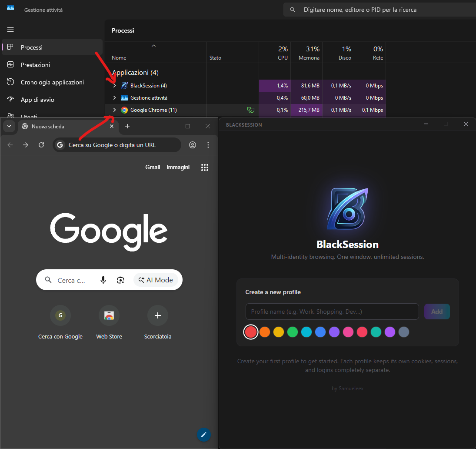
Task: Click the Gestione attività process icon
Action: pyautogui.click(x=124, y=98)
